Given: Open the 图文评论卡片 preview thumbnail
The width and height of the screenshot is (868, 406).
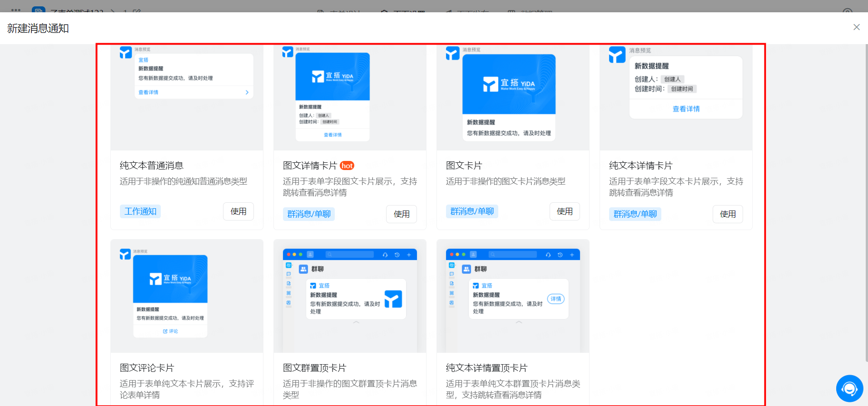Looking at the screenshot, I should click(187, 296).
